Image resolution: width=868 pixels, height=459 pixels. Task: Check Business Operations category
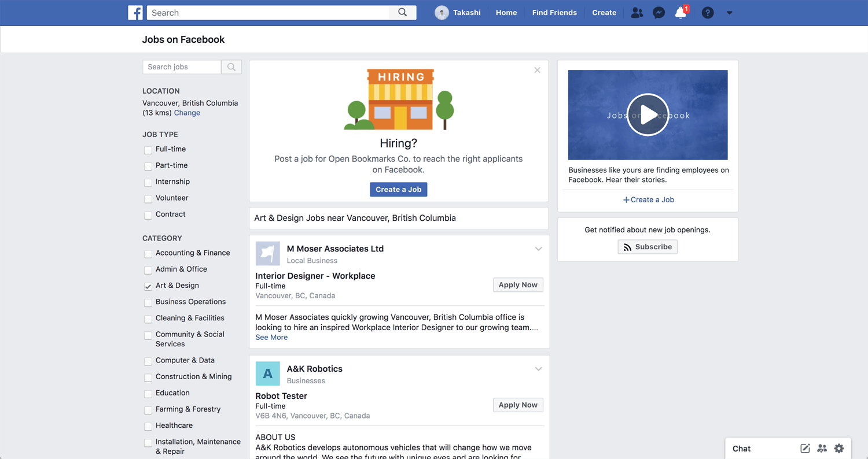(148, 302)
